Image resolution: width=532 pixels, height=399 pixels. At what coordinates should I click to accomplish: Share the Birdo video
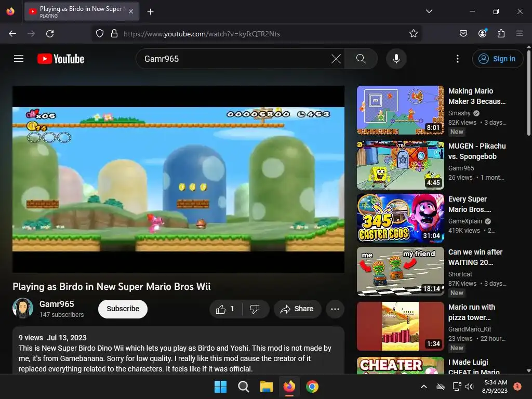(x=297, y=309)
